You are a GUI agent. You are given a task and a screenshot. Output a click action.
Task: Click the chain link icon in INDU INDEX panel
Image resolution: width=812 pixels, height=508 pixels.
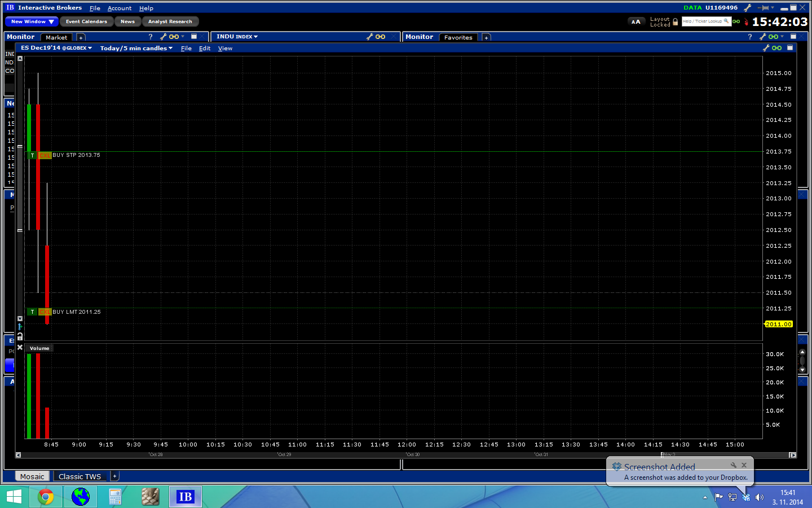pos(381,37)
